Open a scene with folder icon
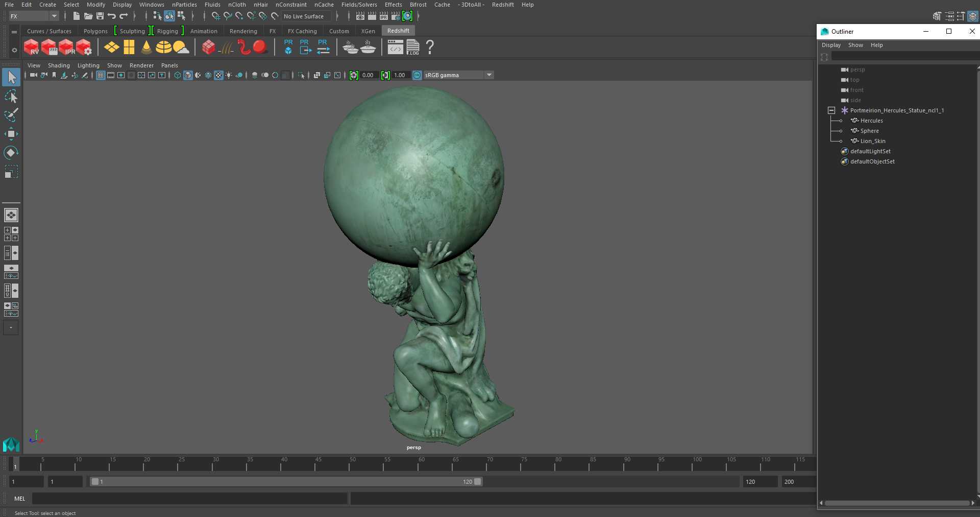This screenshot has width=980, height=517. point(88,16)
